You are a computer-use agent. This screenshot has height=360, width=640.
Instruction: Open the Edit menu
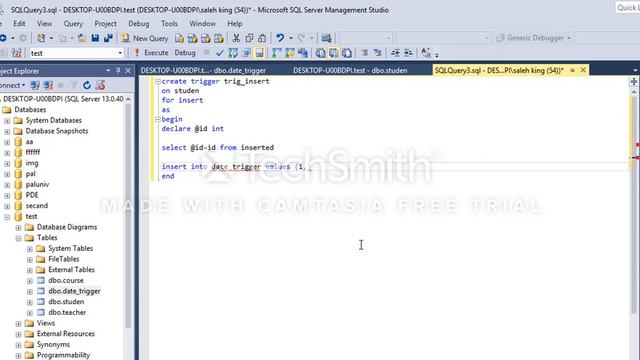(19, 24)
